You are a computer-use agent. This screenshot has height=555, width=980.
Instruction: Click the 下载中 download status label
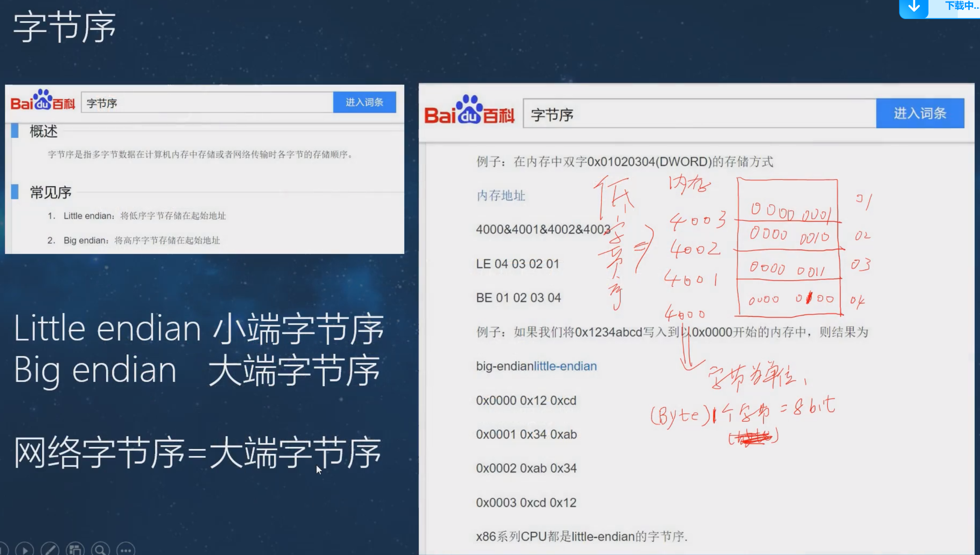962,6
